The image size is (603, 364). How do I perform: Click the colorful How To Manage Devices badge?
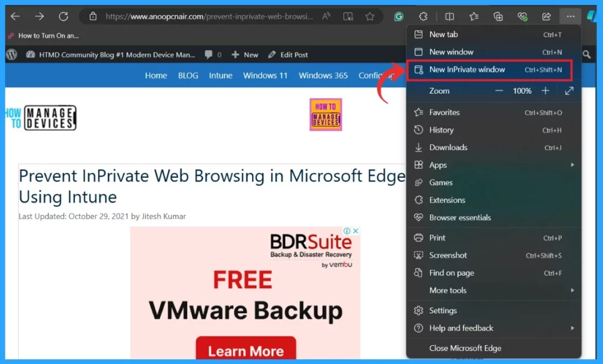click(326, 115)
